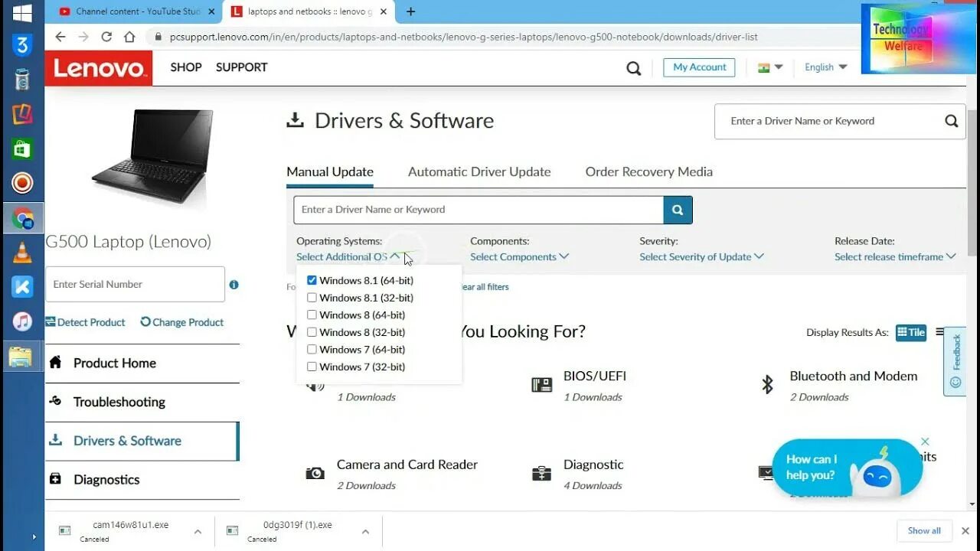
Task: Click the search magnifier inside driver search bar
Action: (x=677, y=209)
